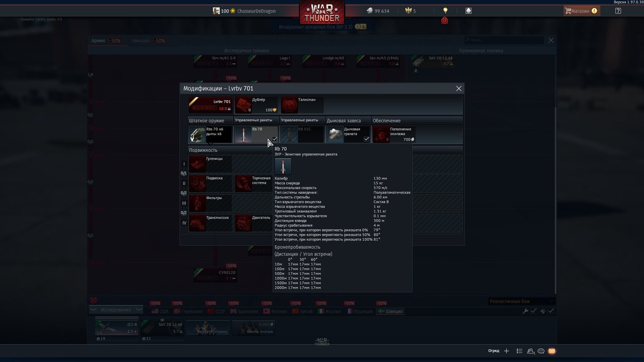644x362 pixels.
Task: Click the CV90120 vehicle in tree
Action: pos(215,275)
